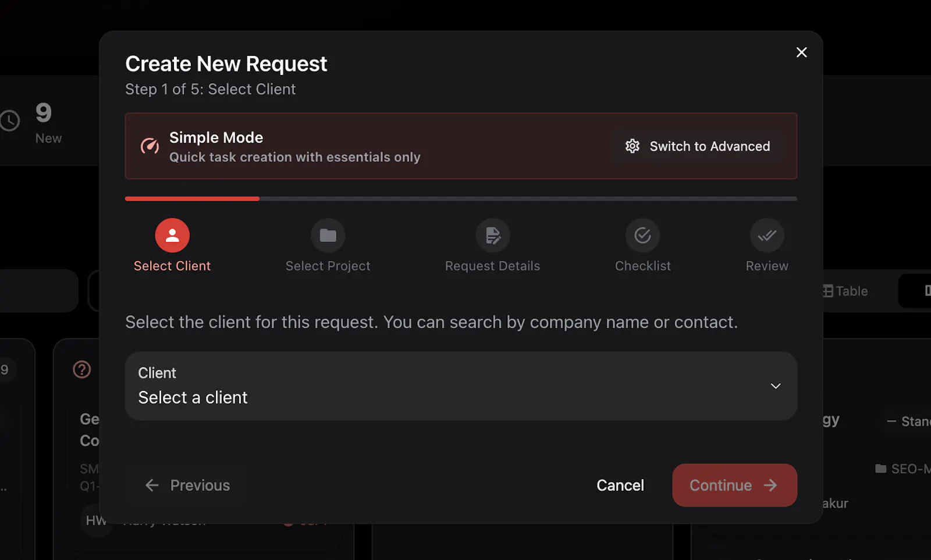Screen dimensions: 931x560
Task: Switch to Advanced mode
Action: click(698, 146)
